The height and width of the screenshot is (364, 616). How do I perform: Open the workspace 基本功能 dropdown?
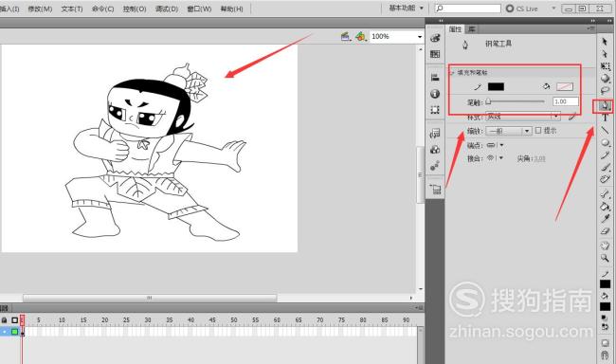407,8
